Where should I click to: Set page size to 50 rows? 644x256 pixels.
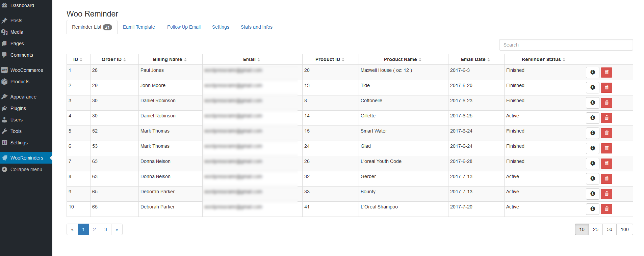click(x=609, y=229)
